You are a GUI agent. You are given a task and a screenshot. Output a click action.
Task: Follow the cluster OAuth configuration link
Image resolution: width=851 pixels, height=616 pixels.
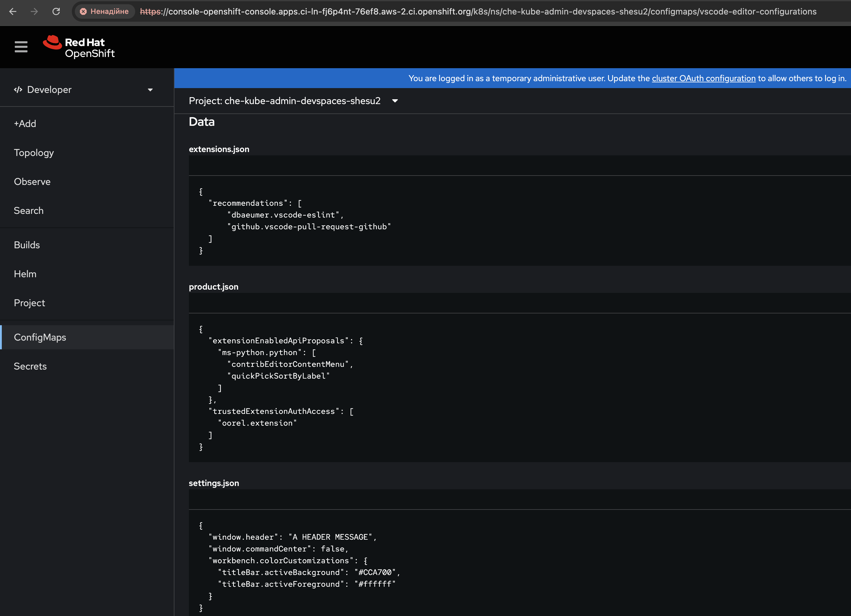pyautogui.click(x=703, y=78)
